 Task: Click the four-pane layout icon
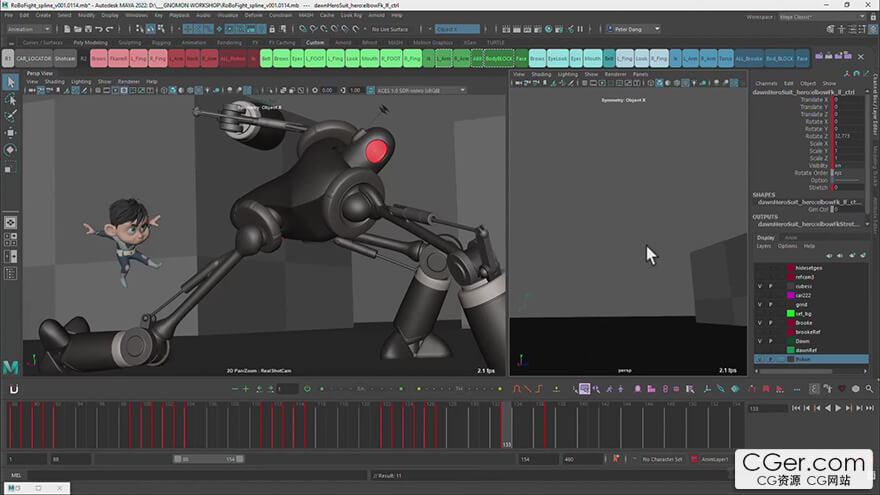coord(10,240)
